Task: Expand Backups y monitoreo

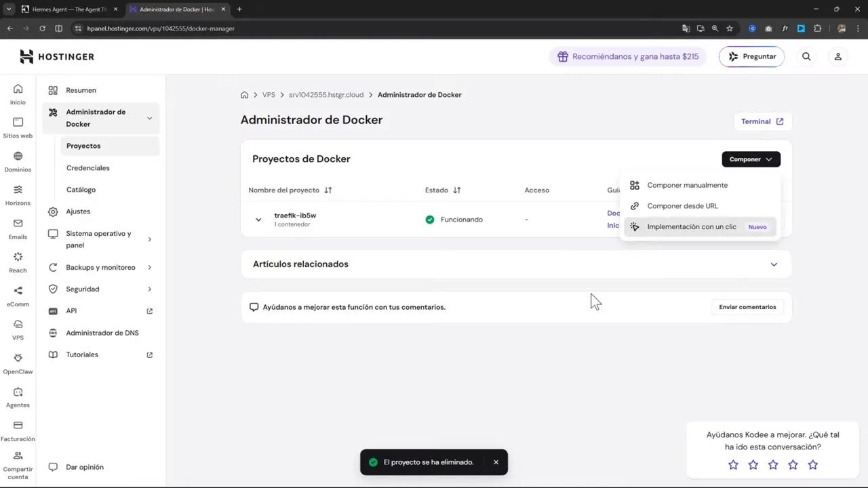Action: pyautogui.click(x=150, y=268)
